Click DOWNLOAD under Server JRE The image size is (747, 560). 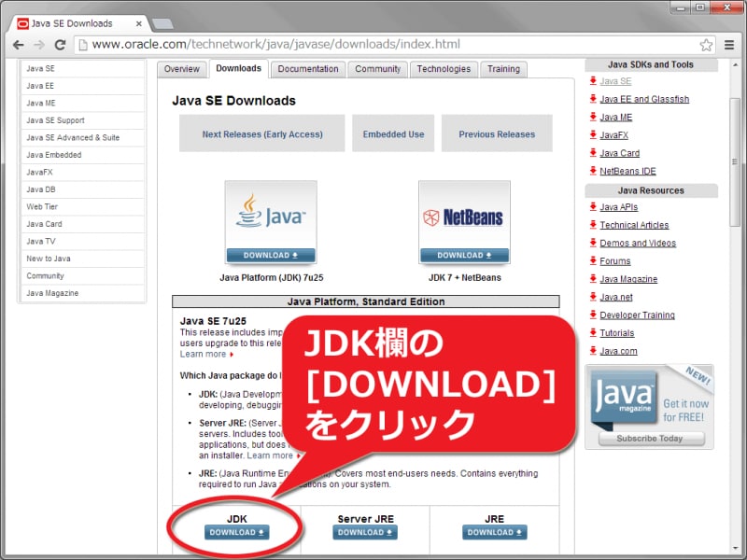click(364, 533)
